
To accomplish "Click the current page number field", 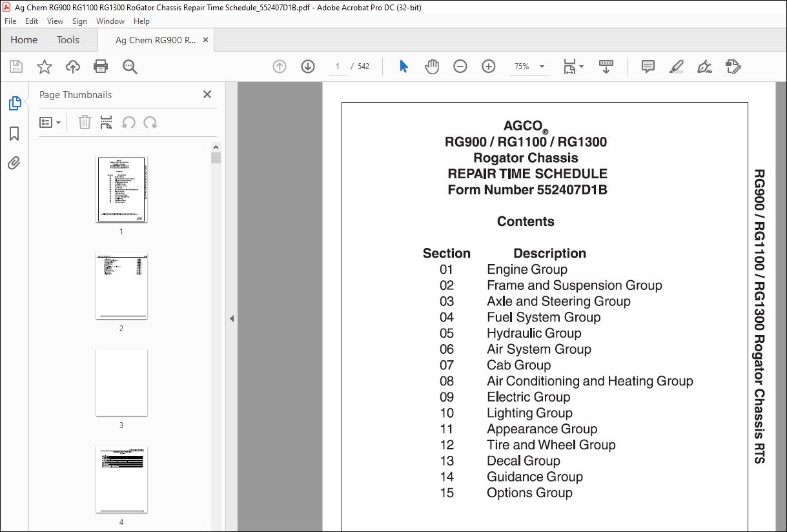I will click(x=337, y=66).
